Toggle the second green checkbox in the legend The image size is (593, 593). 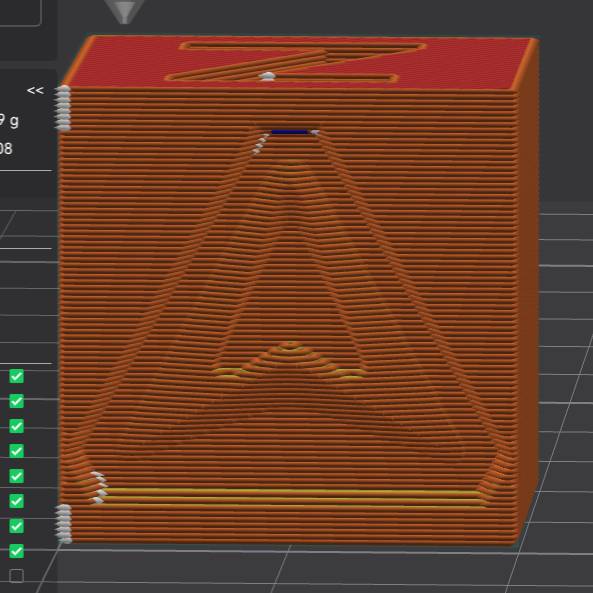16,401
